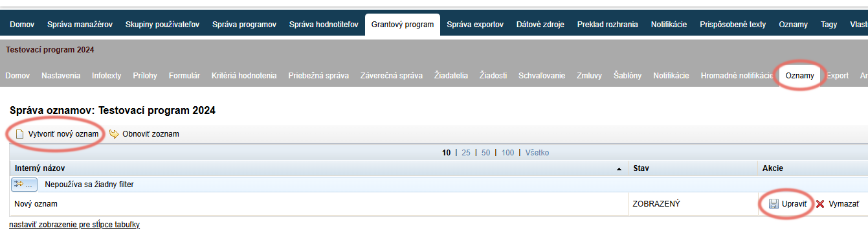Select the Grantový program tab
868x237 pixels.
403,25
